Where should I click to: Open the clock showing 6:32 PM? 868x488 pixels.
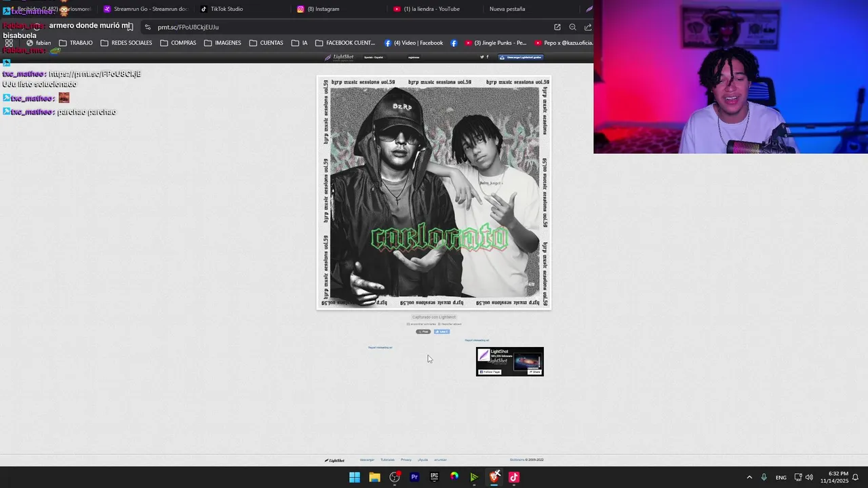834,477
